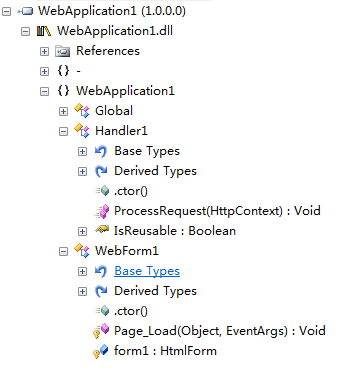Expand Base Types under Handler1
Screen dimensions: 360x375
tap(82, 151)
